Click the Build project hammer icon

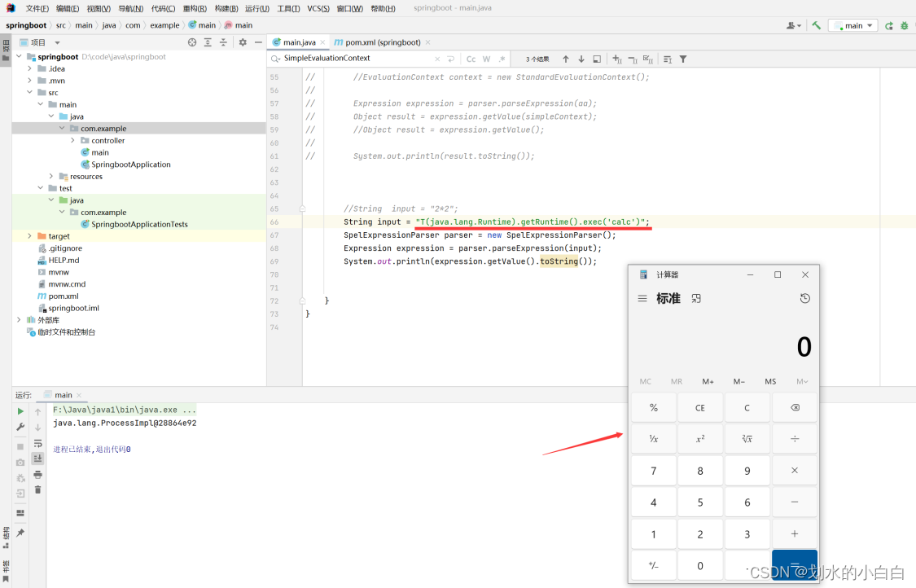(x=816, y=26)
